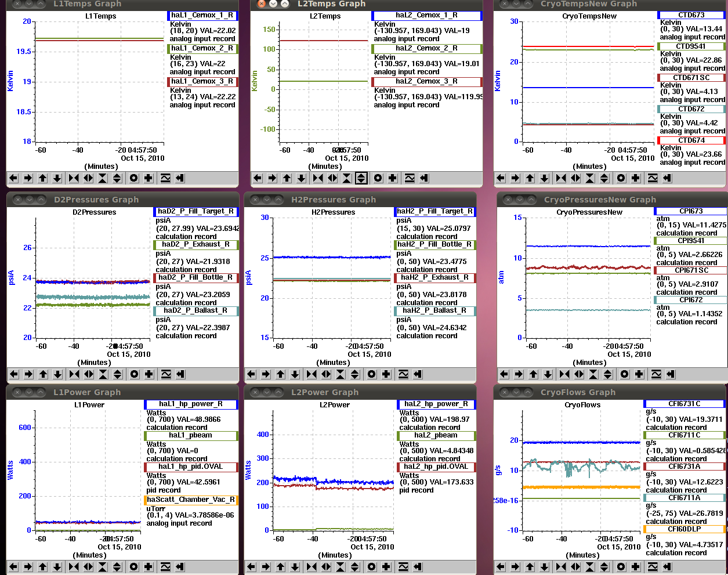Pan right in the L2Power Graph toolbar
The height and width of the screenshot is (575, 728).
click(x=266, y=567)
